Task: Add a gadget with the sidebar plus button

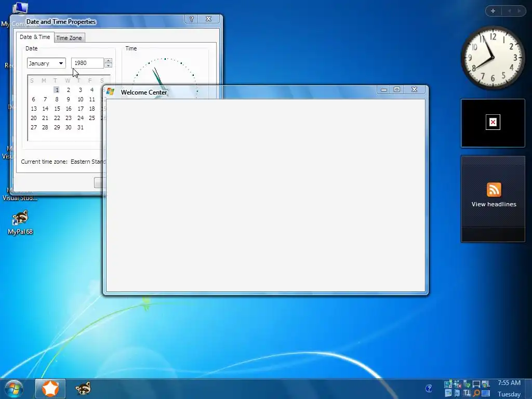Action: click(493, 11)
